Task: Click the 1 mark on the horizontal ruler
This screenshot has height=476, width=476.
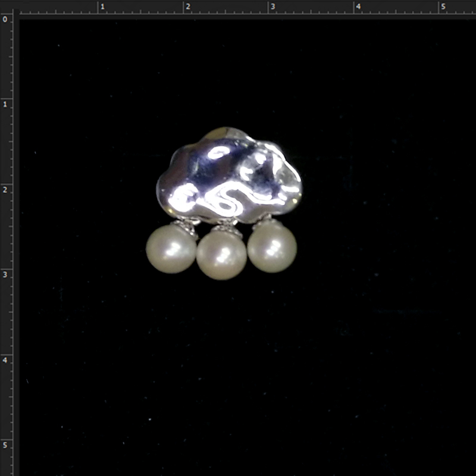Action: tap(102, 7)
